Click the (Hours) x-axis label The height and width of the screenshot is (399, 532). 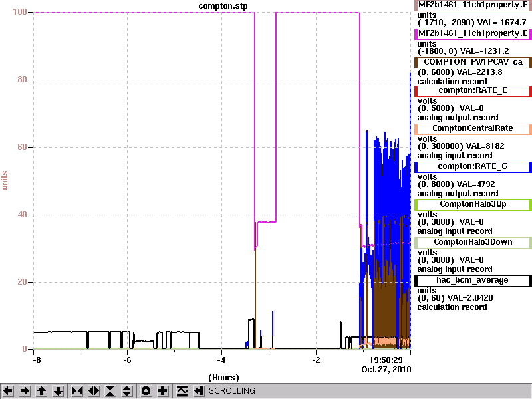(223, 378)
